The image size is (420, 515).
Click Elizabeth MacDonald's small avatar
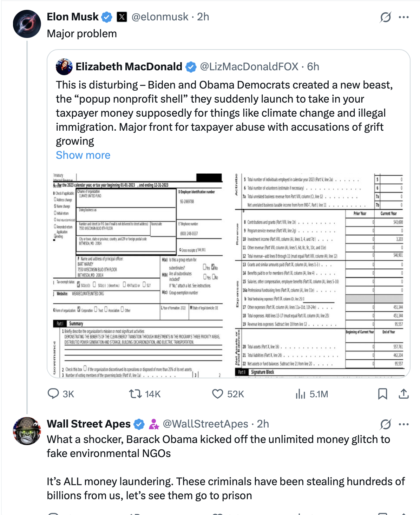tap(64, 67)
